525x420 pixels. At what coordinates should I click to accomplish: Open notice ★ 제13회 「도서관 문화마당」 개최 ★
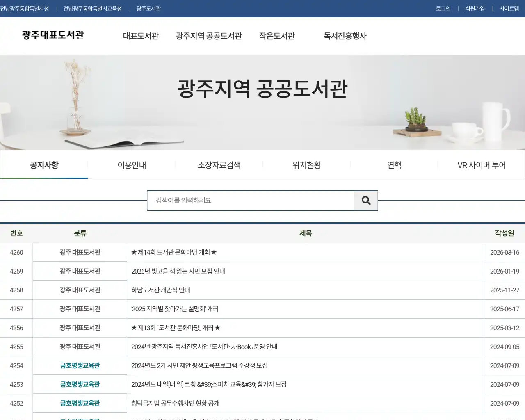pyautogui.click(x=176, y=328)
